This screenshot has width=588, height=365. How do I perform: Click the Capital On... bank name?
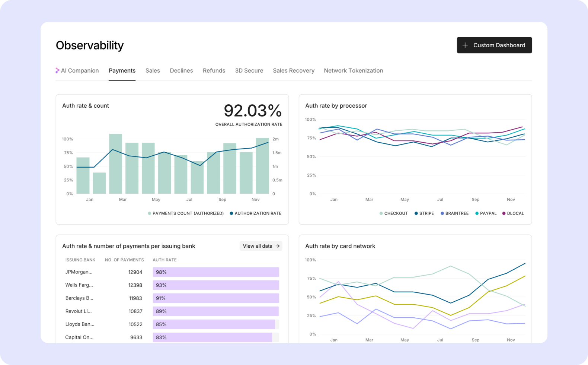click(79, 337)
